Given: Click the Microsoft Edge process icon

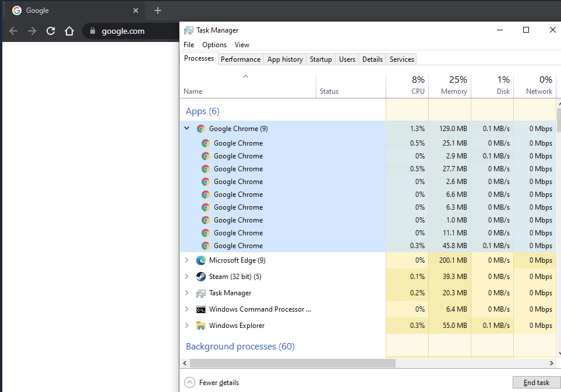Looking at the screenshot, I should point(200,260).
